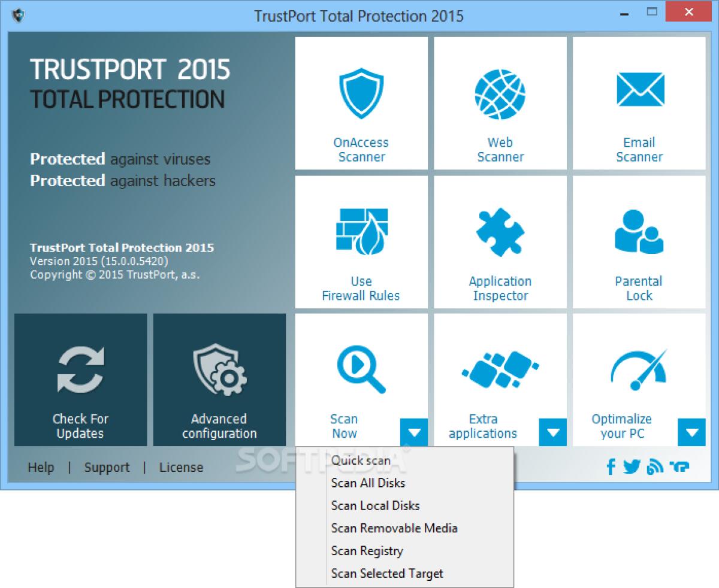Open Advanced configuration
The width and height of the screenshot is (719, 588).
tap(219, 380)
